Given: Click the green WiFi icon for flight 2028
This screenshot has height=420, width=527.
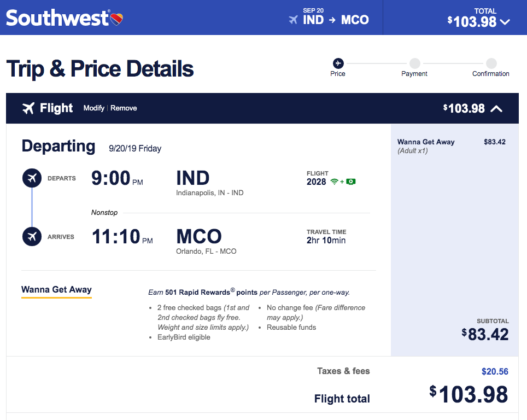Looking at the screenshot, I should tap(335, 182).
